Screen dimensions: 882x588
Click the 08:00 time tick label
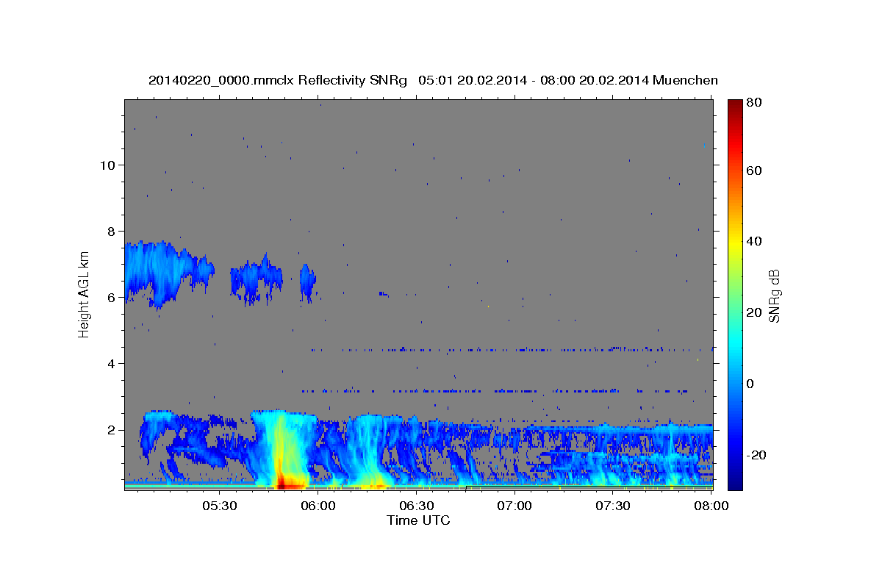[711, 506]
